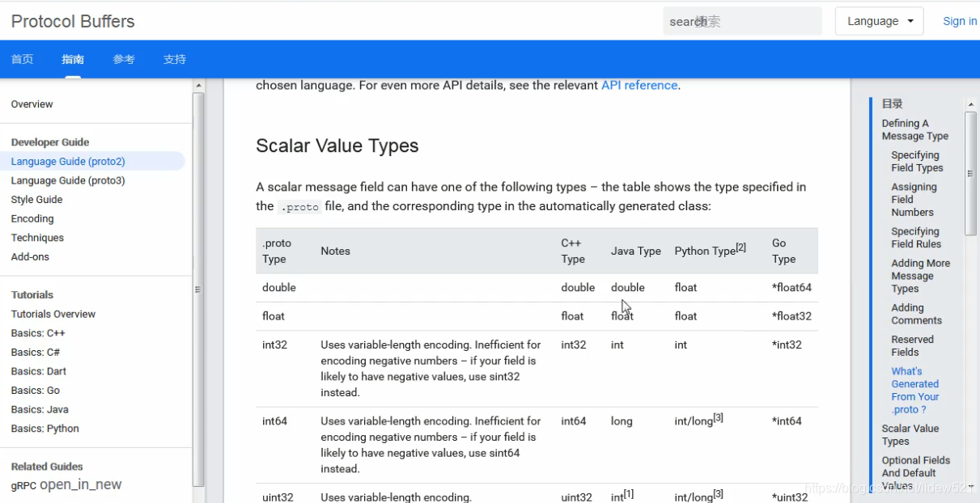The width and height of the screenshot is (980, 503).
Task: Open the Style Guide page
Action: [x=36, y=200]
